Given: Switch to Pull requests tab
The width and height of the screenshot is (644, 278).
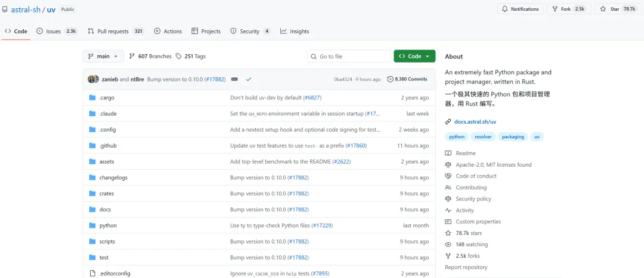Looking at the screenshot, I should click(x=116, y=31).
